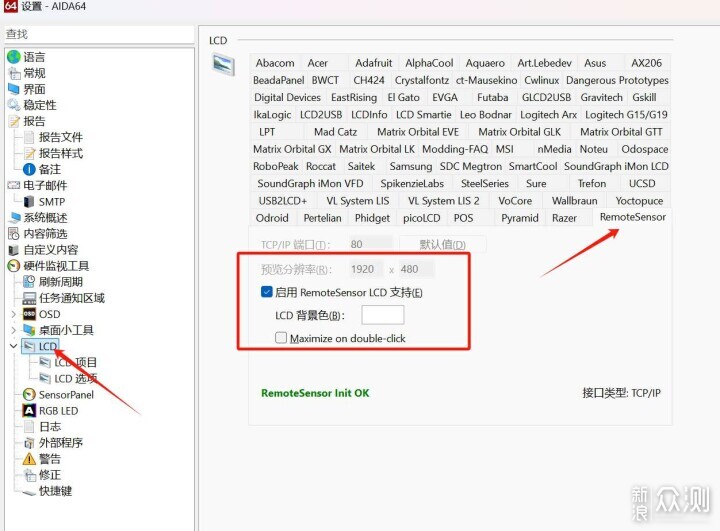The image size is (720, 531).
Task: Click the RGB LED icon
Action: 29,411
